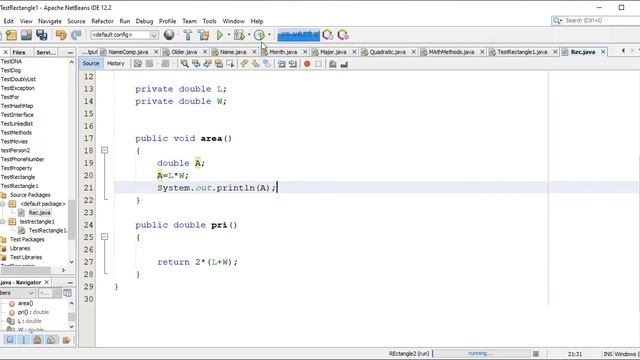640x360 pixels.
Task: Click the second profiler snapshot icon
Action: click(343, 35)
